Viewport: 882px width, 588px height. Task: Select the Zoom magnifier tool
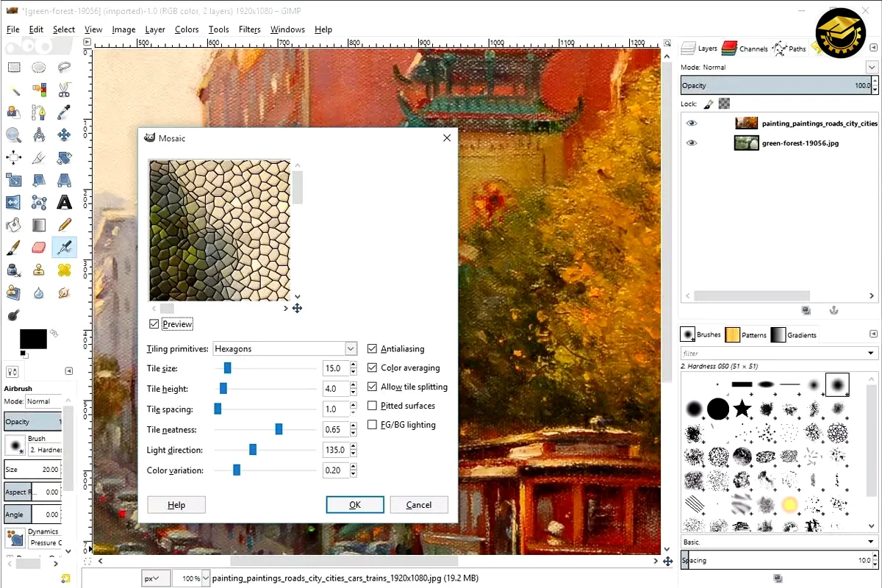tap(13, 135)
